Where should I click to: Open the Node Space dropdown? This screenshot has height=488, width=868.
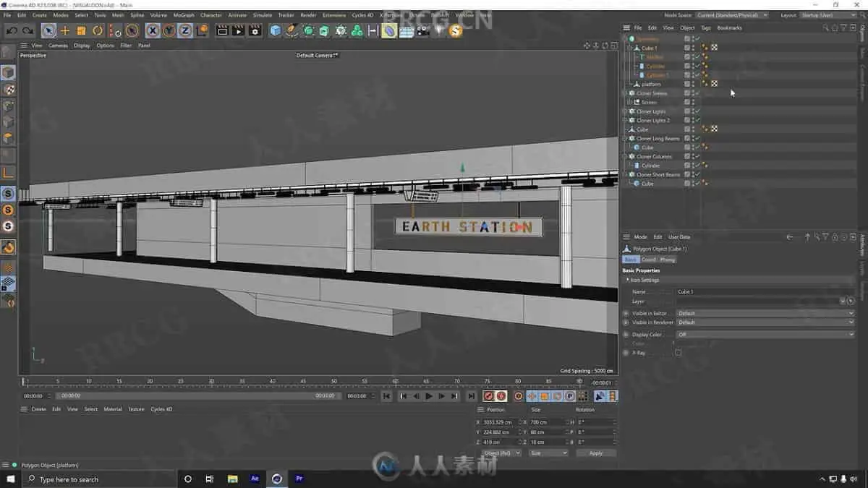click(732, 15)
